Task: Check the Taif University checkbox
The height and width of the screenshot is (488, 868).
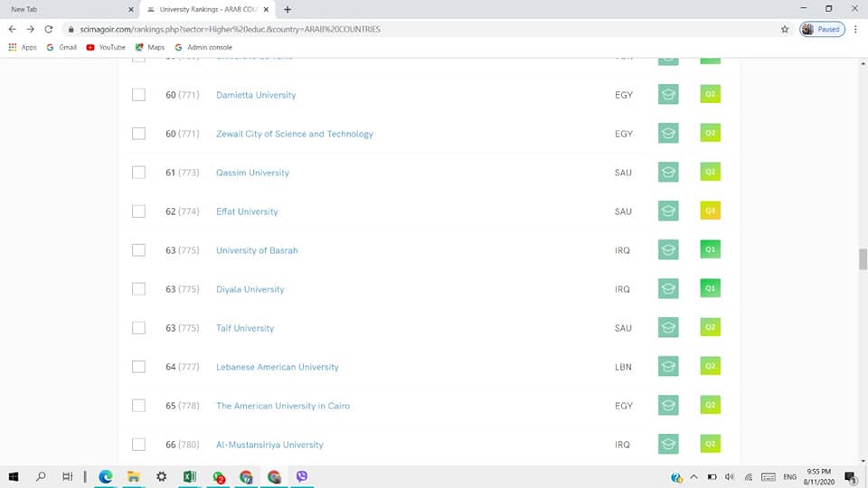Action: click(x=138, y=328)
